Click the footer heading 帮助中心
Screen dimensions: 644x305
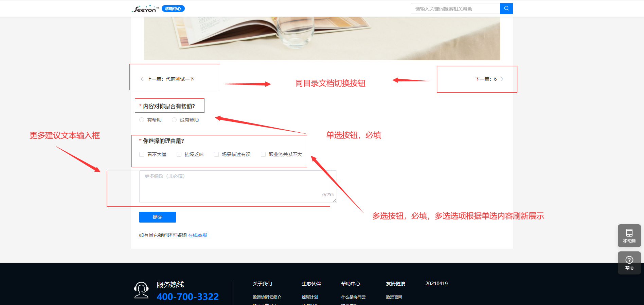[x=351, y=284]
